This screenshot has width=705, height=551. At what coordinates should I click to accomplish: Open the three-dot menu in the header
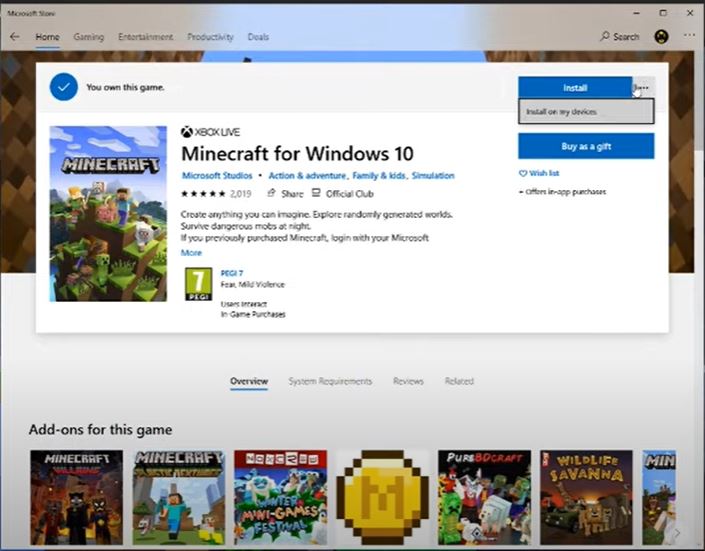pos(689,36)
